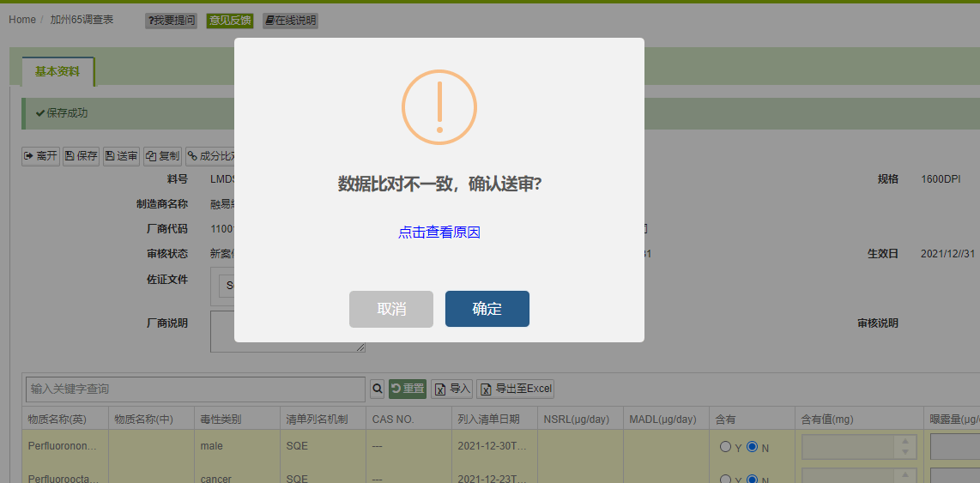Click the Perfluoronon... substance cell
The height and width of the screenshot is (483, 980).
[65, 446]
